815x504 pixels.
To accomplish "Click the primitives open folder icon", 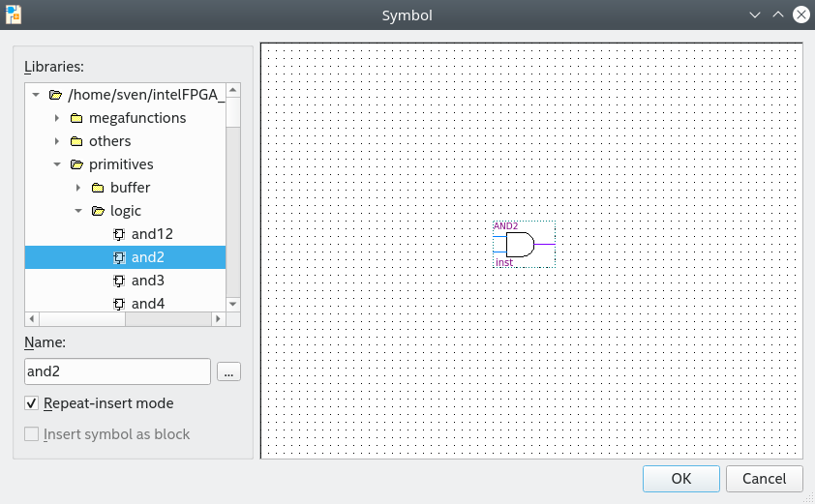I will pyautogui.click(x=76, y=164).
